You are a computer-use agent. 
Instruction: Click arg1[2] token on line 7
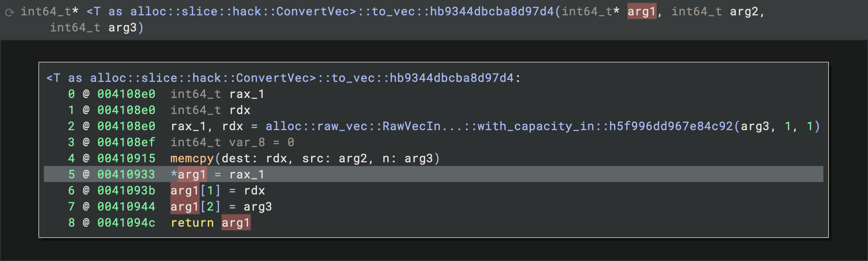tap(196, 207)
